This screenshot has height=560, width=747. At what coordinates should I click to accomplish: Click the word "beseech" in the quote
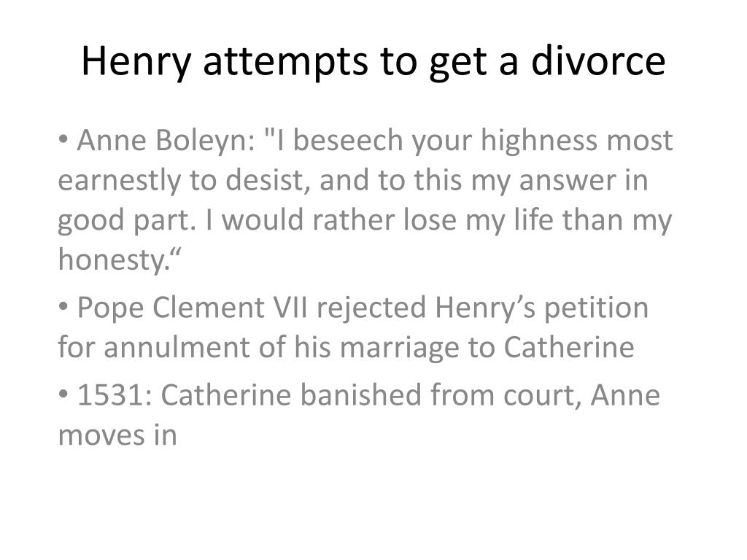348,140
